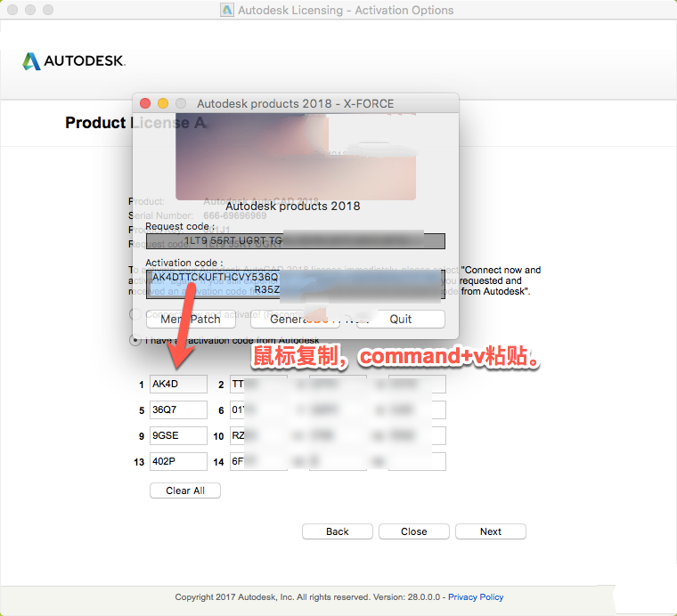
Task: Click the serial number 666-69696969 text
Action: (235, 215)
